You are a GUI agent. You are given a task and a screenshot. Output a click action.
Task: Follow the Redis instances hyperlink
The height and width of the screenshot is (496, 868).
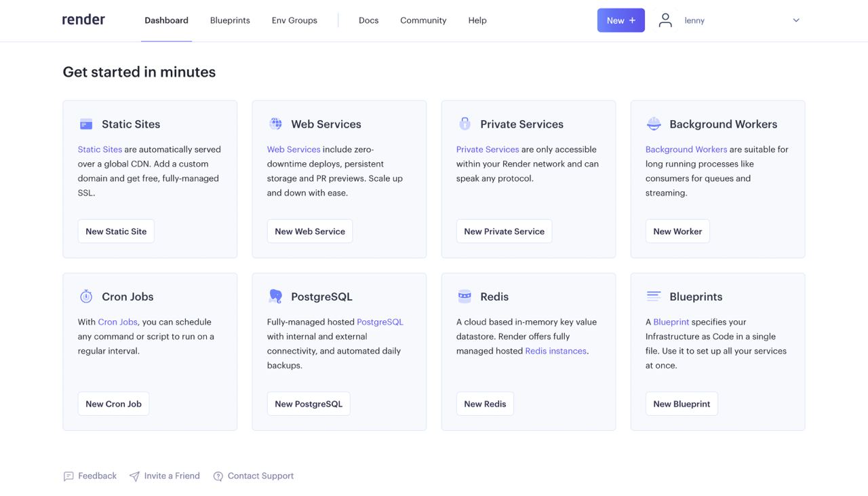[555, 351]
